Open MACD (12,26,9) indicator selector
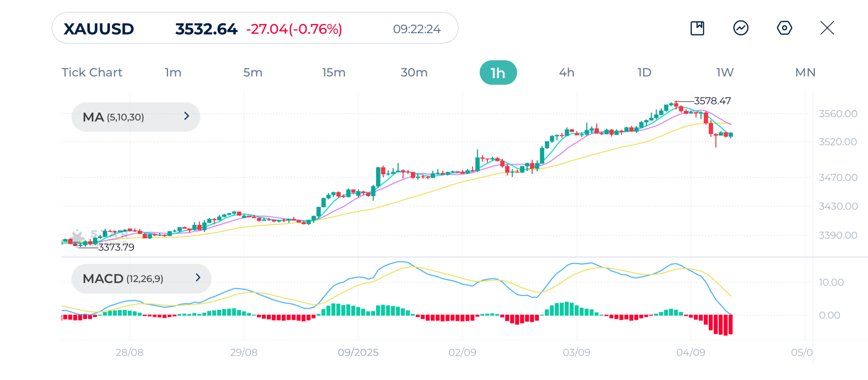868x380 pixels. coord(141,279)
